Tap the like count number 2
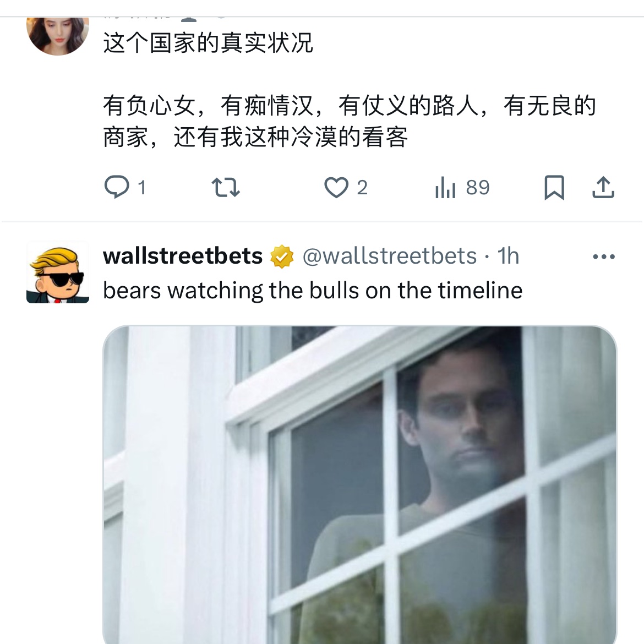The image size is (644, 644). click(362, 188)
